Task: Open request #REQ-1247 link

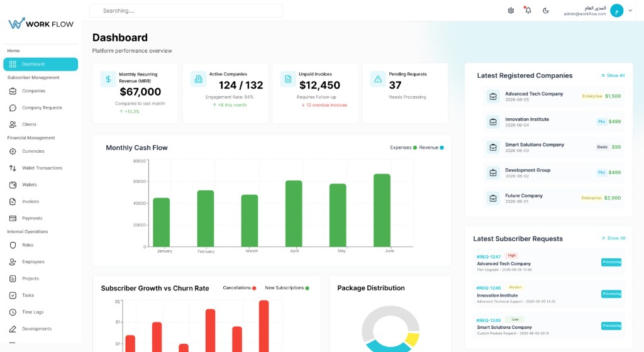Action: pyautogui.click(x=488, y=257)
